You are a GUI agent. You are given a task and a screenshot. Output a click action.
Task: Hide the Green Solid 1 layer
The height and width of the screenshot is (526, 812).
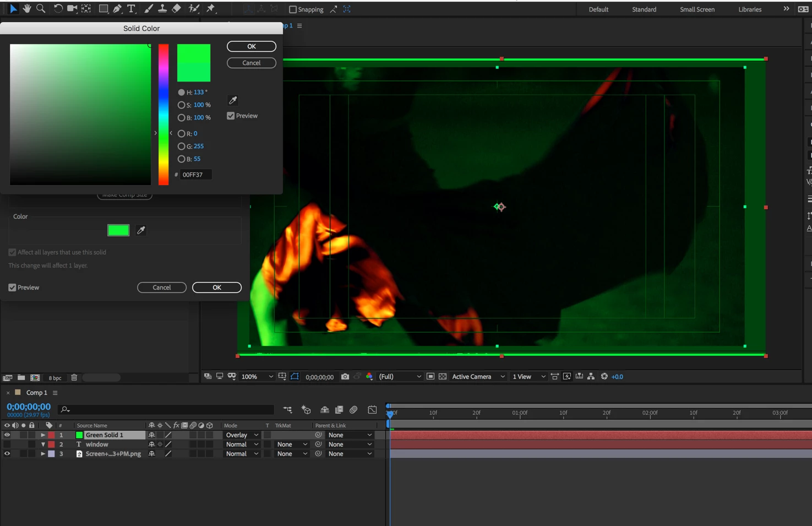(x=7, y=435)
